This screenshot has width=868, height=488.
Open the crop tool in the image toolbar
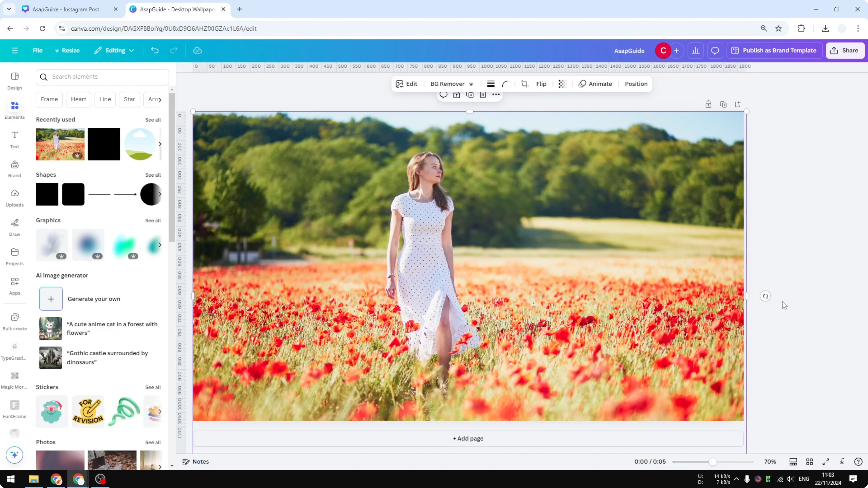pyautogui.click(x=525, y=84)
